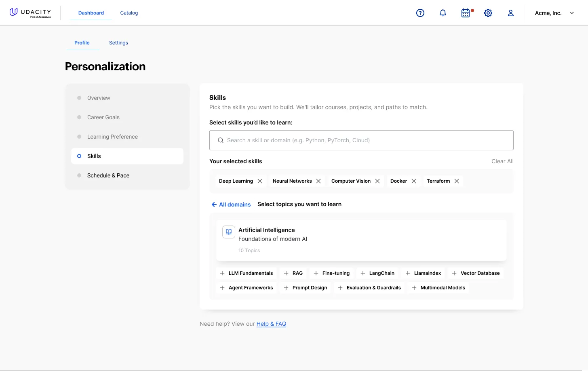
Task: Open notifications bell icon
Action: click(443, 13)
